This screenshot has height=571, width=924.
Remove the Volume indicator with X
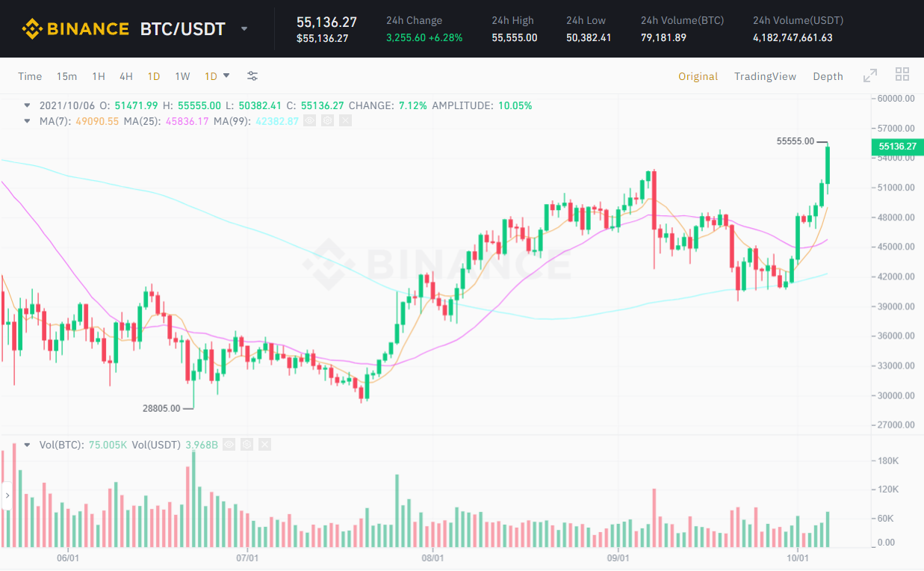coord(264,445)
